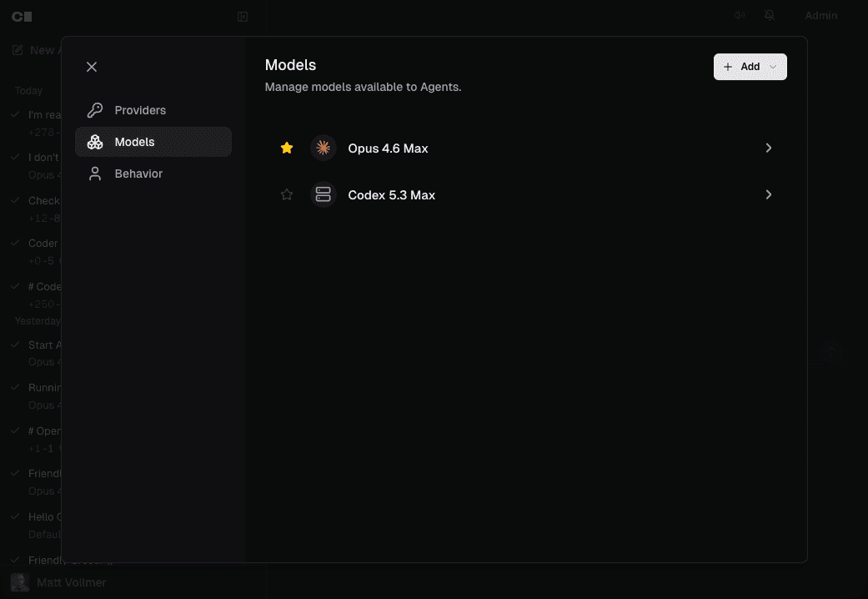
Task: Unstar Opus 4.6 Max as default
Action: tap(287, 148)
